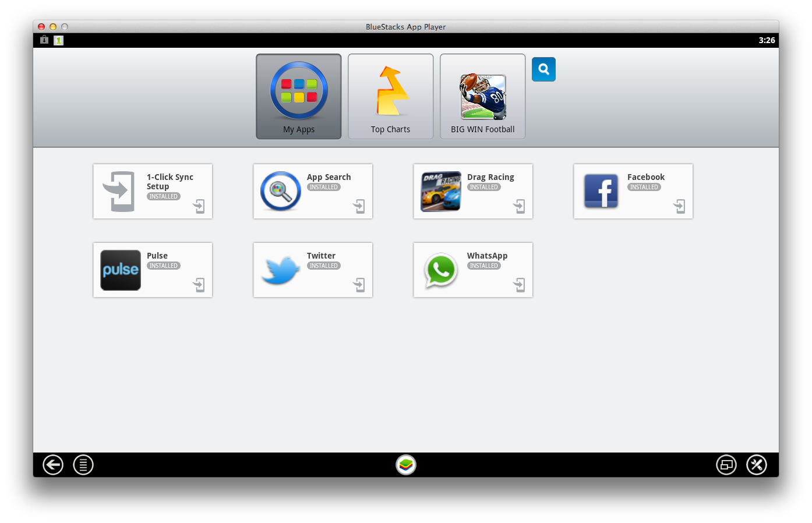Click the corner arrow icon on App Search card
The image size is (812, 523).
pyautogui.click(x=359, y=206)
